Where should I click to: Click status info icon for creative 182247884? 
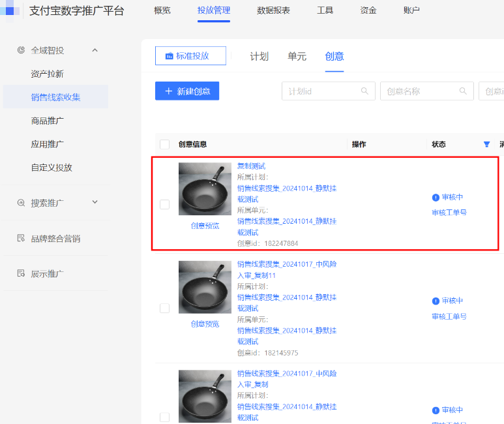tap(436, 198)
